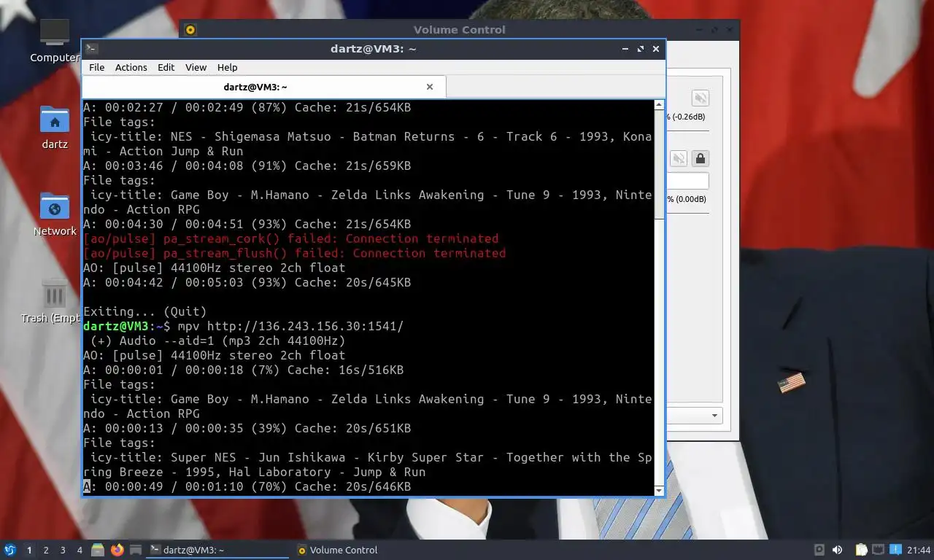Screen dimensions: 934x560
Task: Click the Volume Control title bar icon
Action: (x=190, y=30)
